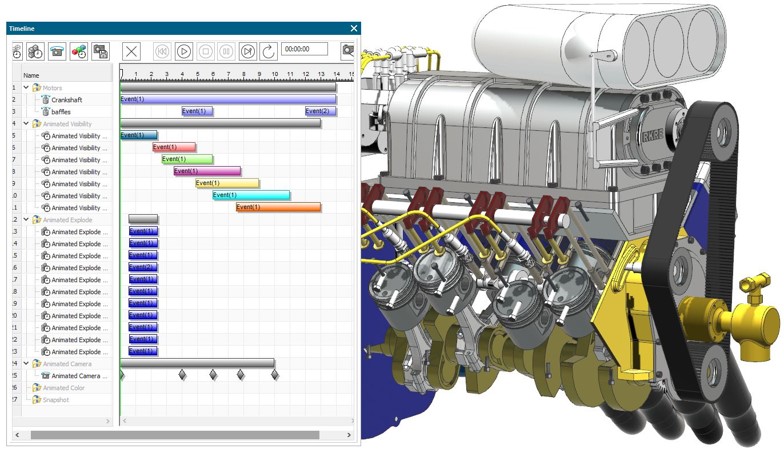Click the Stop playback button
The image size is (784, 457).
pyautogui.click(x=205, y=50)
